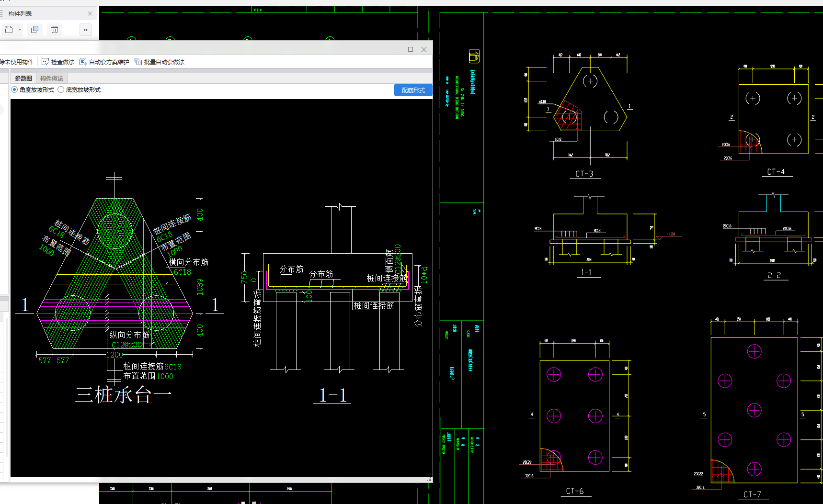Select the 角度放坡形式 radio option
This screenshot has height=504, width=823.
pos(33,90)
